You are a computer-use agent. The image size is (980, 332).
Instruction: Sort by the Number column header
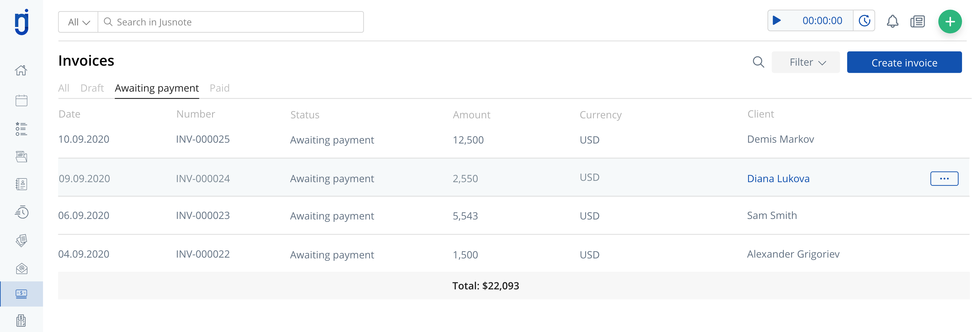(x=195, y=114)
